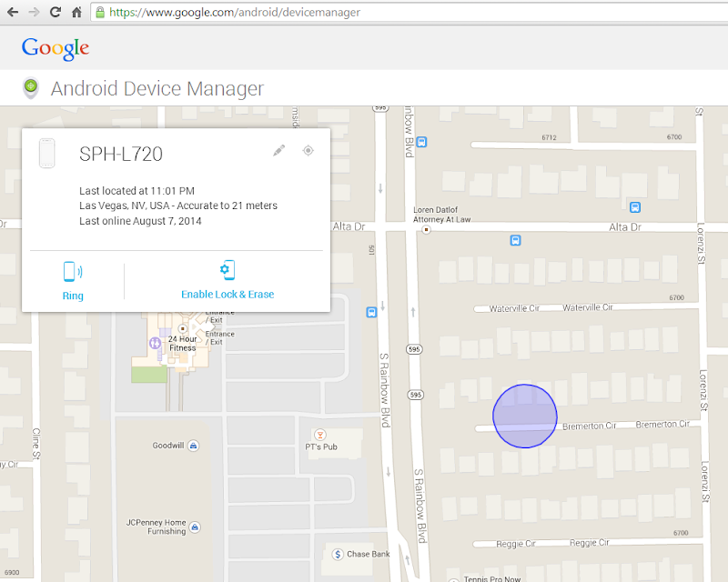This screenshot has height=582, width=728.
Task: Locate device with the crosshair icon
Action: (x=308, y=150)
